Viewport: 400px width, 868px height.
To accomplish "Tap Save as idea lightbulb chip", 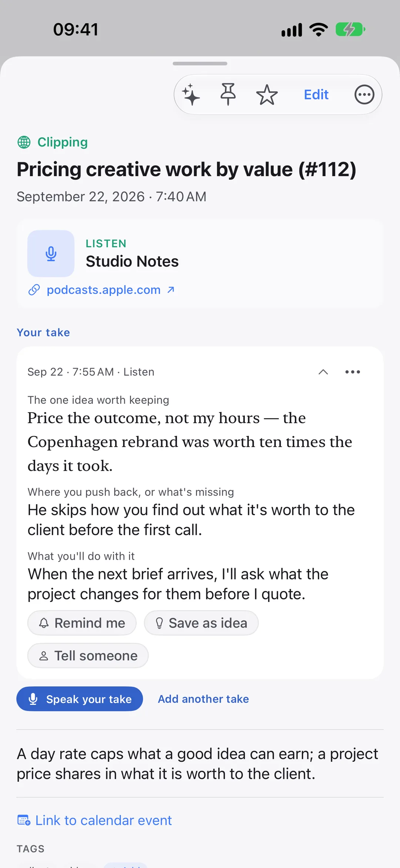I will click(x=201, y=623).
